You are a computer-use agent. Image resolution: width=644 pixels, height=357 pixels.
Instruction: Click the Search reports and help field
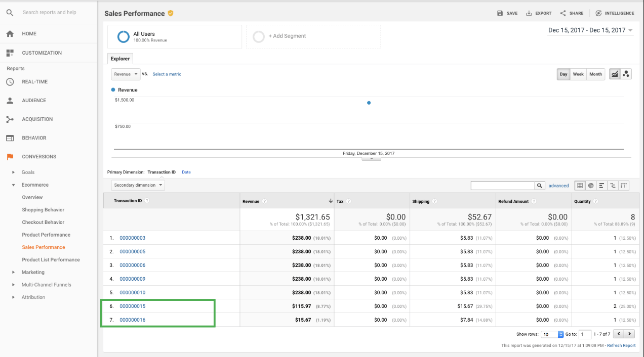pyautogui.click(x=50, y=13)
